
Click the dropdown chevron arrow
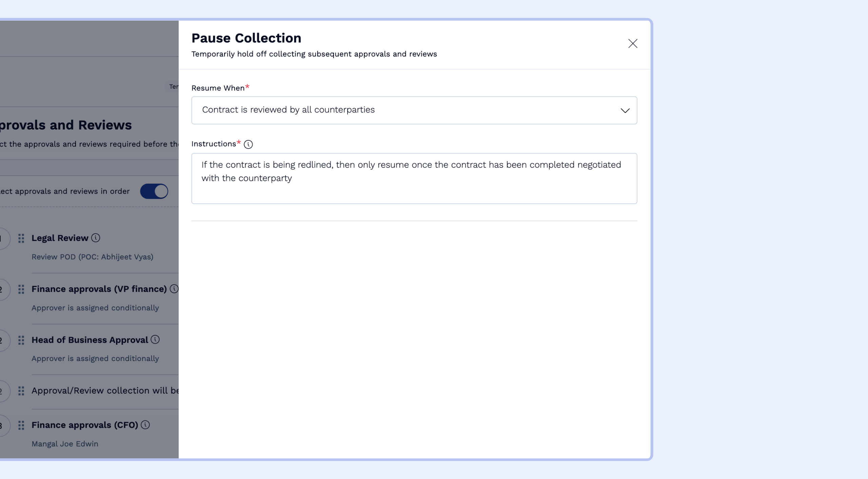(625, 111)
